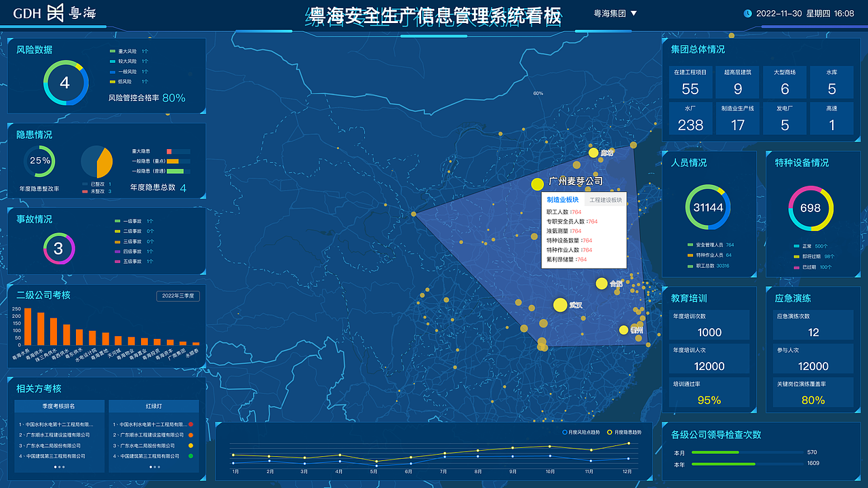The image size is (868, 488).
Task: Select the 武汉 map marker
Action: [x=560, y=304]
